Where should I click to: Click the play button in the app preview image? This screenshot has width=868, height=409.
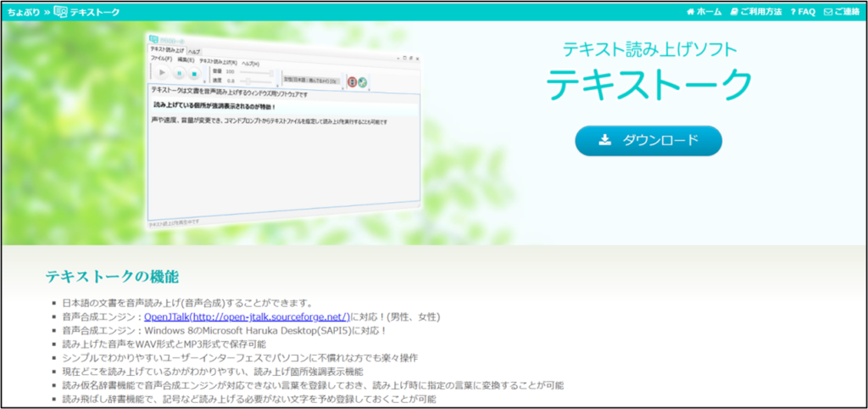(162, 72)
